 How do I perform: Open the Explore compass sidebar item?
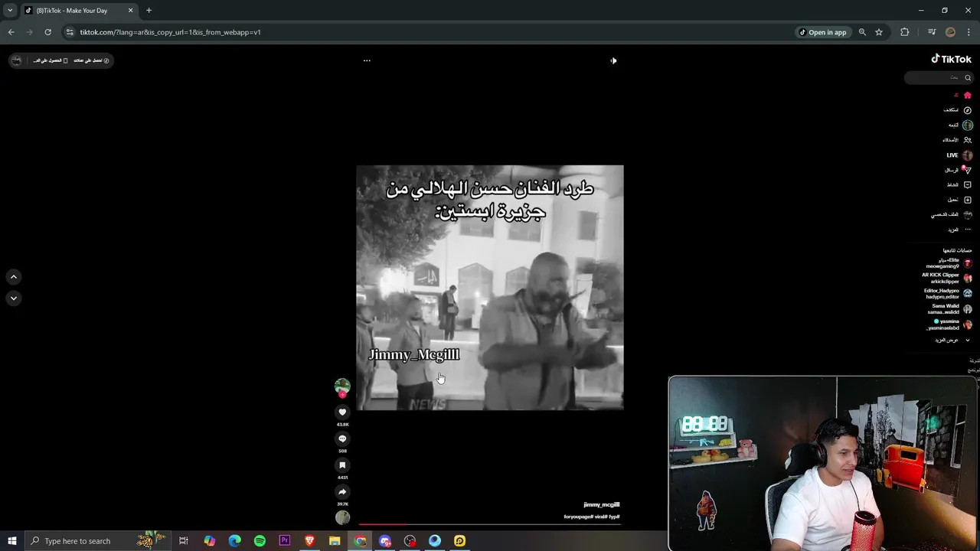[958, 110]
